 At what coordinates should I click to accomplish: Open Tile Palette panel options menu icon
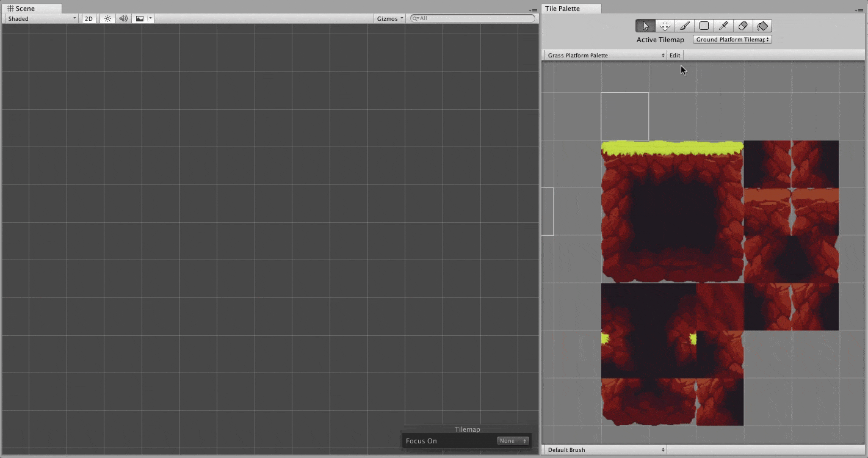859,10
